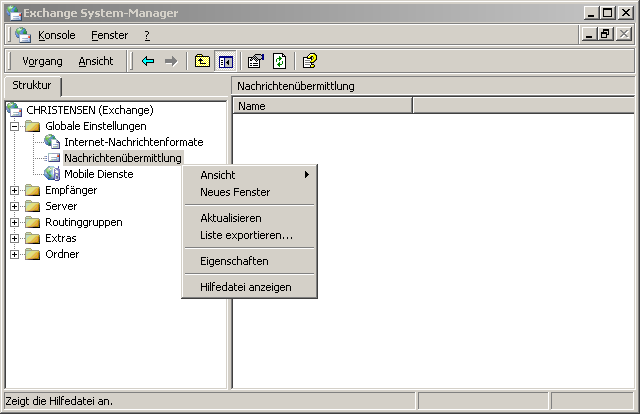Click the Ordner folder icon
This screenshot has width=640, height=414.
[32, 254]
